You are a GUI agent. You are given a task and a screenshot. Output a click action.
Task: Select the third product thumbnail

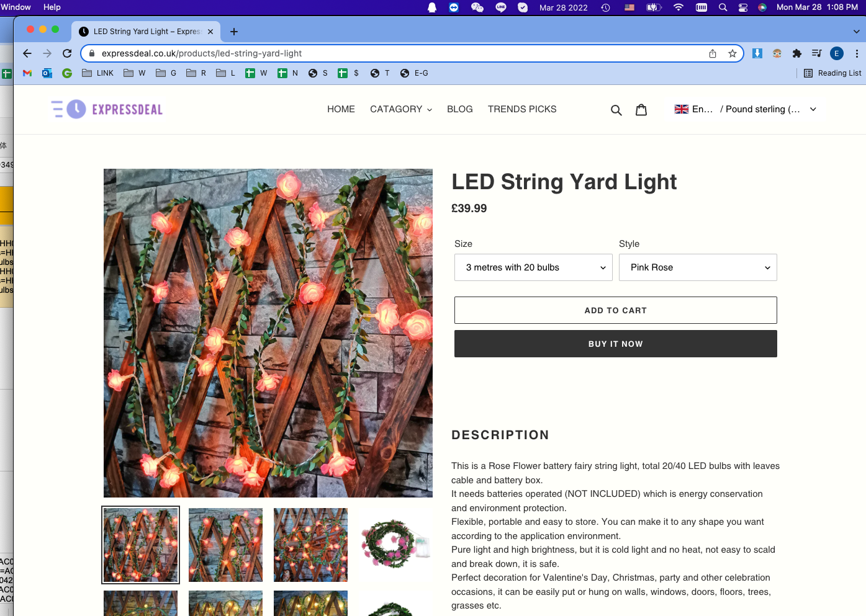310,545
